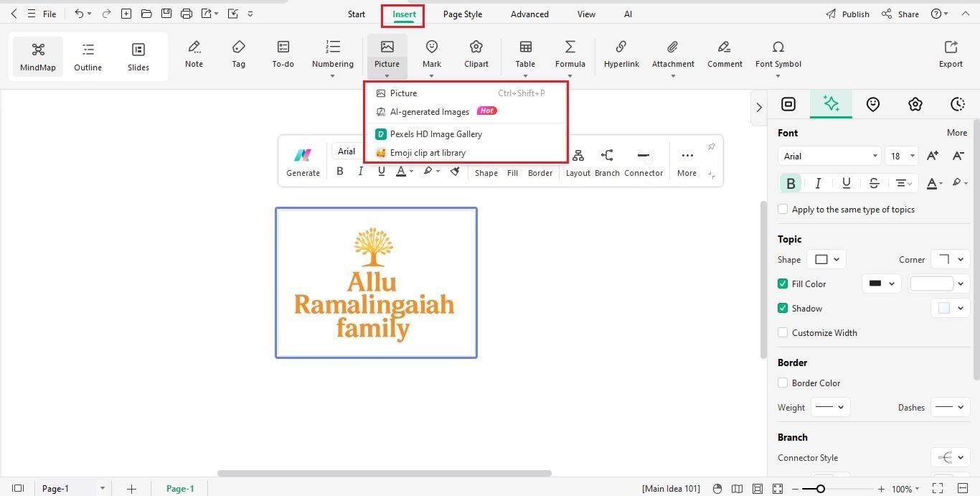Screen dimensions: 980x496
Task: Open More options in floating toolbar
Action: coord(687,162)
